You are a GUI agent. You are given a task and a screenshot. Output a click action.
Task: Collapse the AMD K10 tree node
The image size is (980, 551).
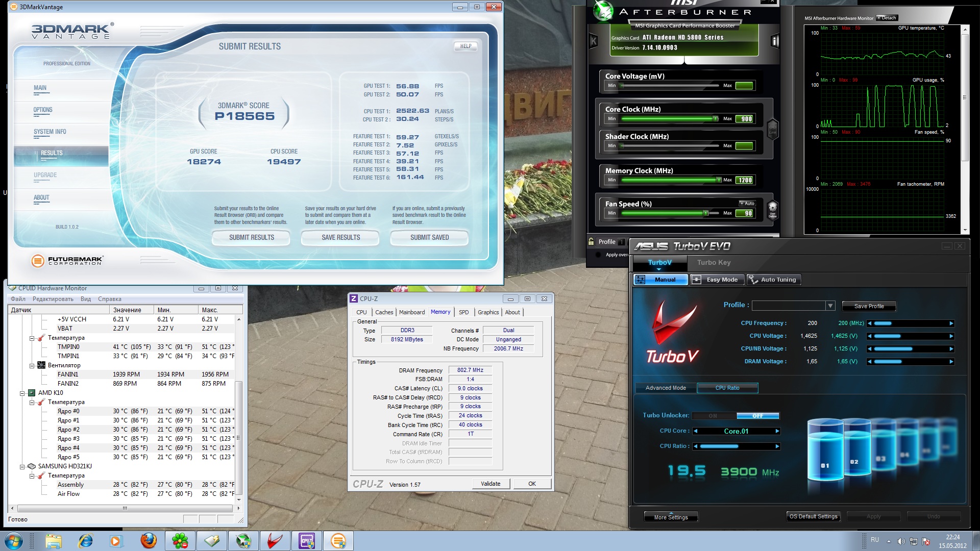tap(22, 393)
